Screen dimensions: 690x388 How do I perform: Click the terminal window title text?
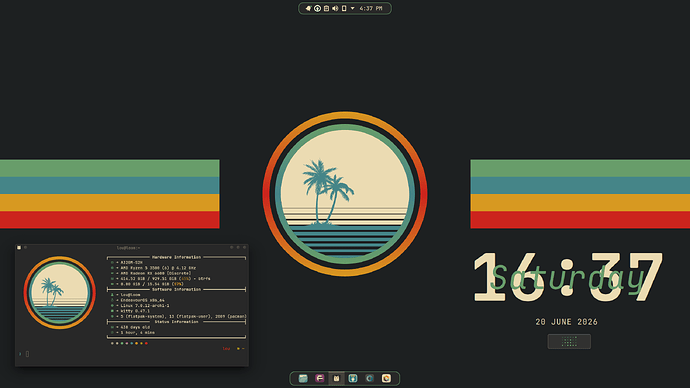[128, 248]
